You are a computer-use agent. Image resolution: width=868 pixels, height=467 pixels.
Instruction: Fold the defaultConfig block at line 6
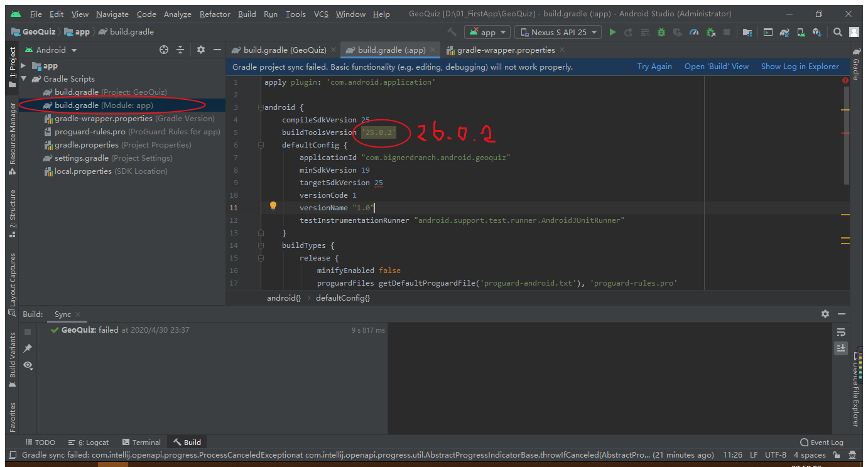pos(260,145)
